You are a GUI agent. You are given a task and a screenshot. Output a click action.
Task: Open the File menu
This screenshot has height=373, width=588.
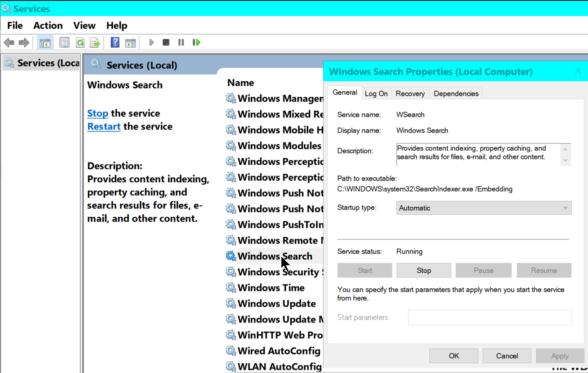[15, 26]
